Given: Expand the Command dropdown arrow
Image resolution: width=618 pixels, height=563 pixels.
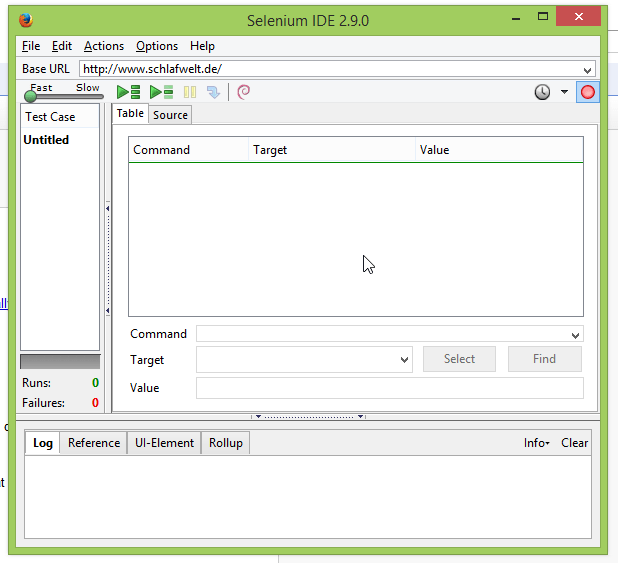Looking at the screenshot, I should pos(575,335).
